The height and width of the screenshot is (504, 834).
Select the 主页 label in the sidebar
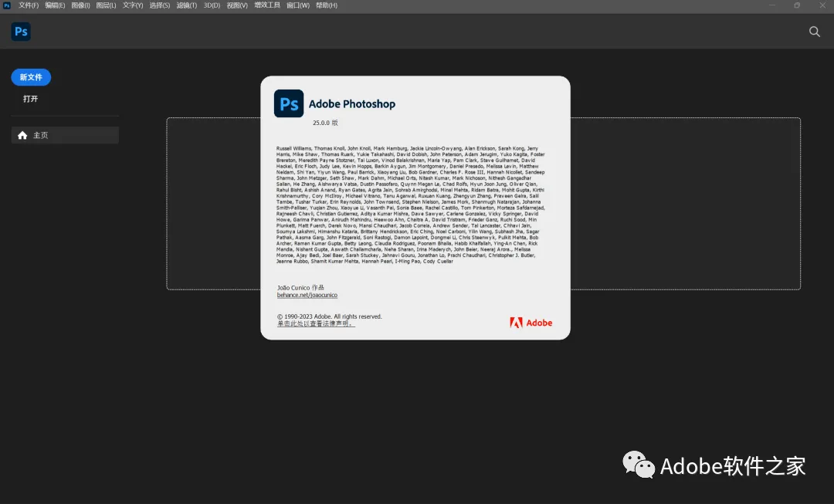(40, 135)
